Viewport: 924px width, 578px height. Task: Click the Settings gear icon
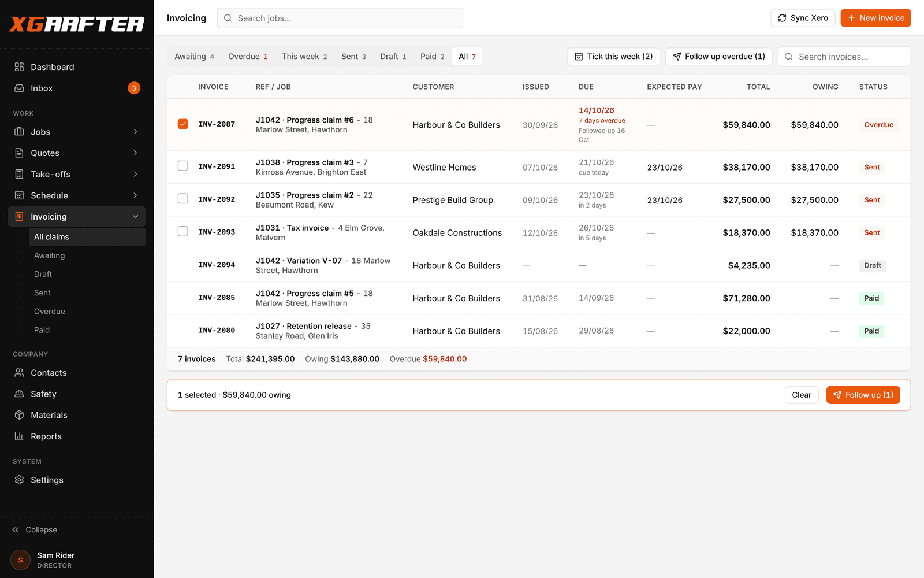point(19,480)
